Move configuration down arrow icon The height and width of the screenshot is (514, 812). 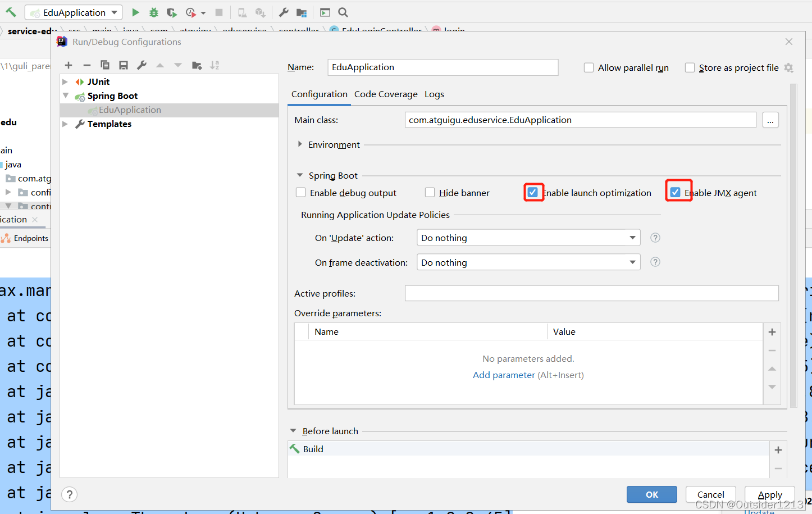tap(178, 65)
